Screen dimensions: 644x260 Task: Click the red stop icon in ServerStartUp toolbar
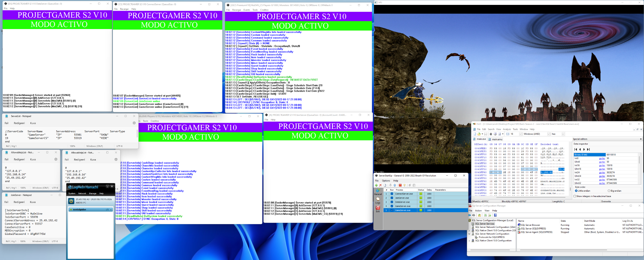(x=400, y=185)
